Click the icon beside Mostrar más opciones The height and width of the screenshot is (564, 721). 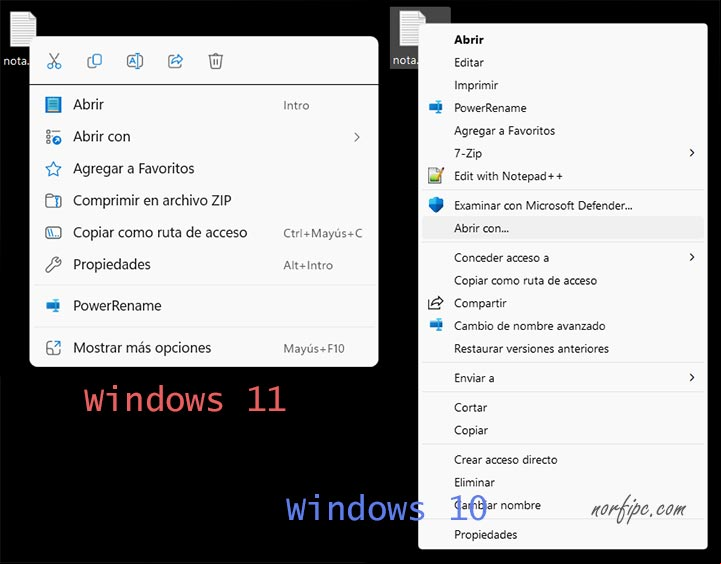click(53, 348)
